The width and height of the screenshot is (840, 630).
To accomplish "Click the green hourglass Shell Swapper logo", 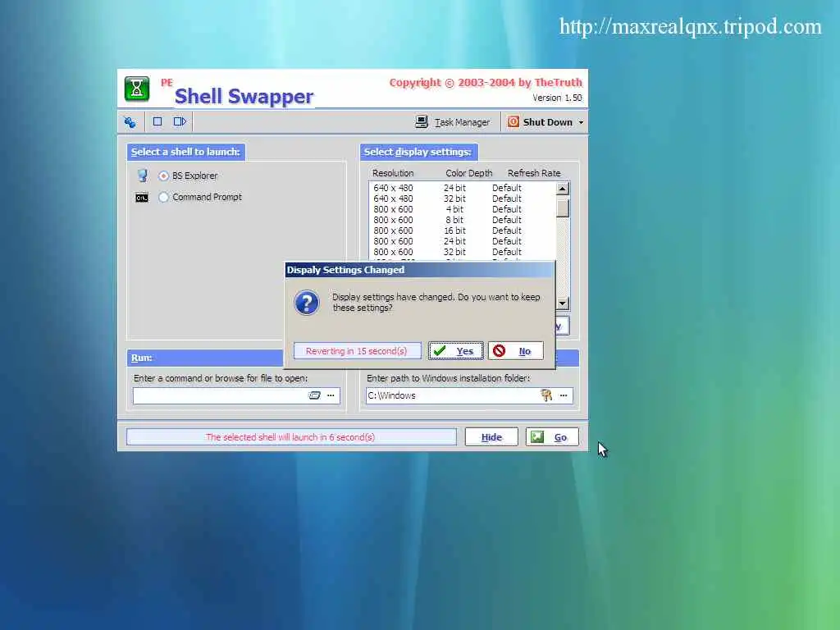I will click(x=137, y=89).
